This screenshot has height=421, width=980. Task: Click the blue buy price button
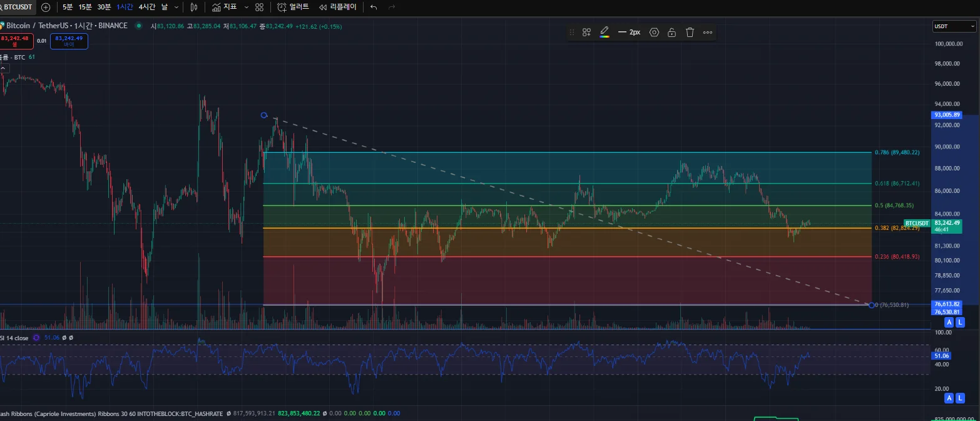click(x=69, y=41)
